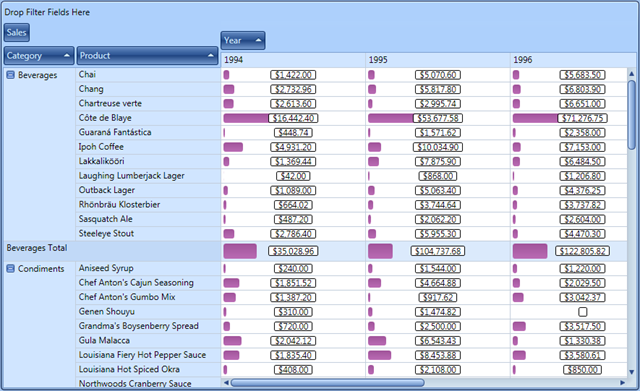640x391 pixels.
Task: Select the Steeleye Stout product row
Action: (x=148, y=234)
